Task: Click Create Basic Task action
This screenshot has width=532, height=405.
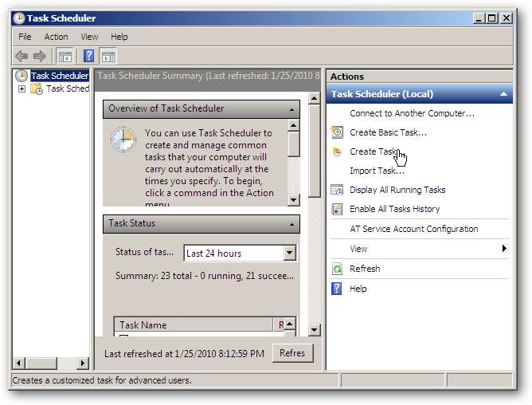Action: pyautogui.click(x=388, y=132)
